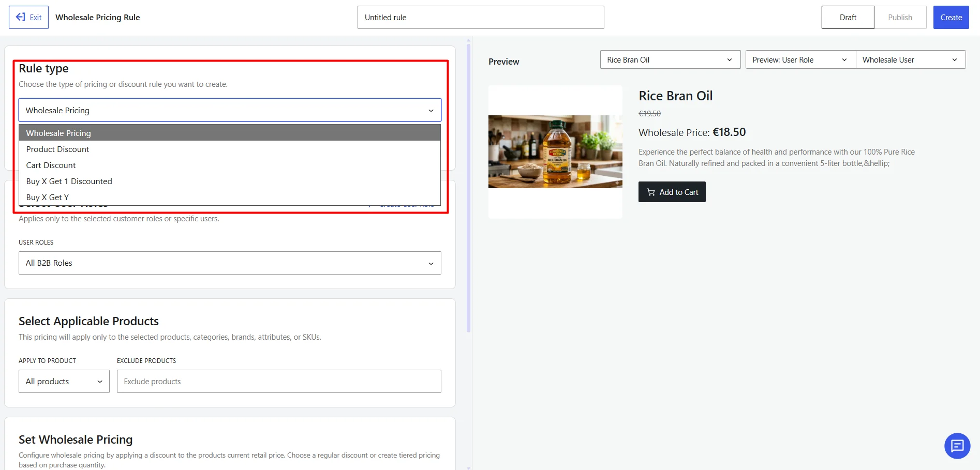Click the Wholesale Price €18.50 text
Image resolution: width=980 pixels, height=470 pixels.
tap(692, 132)
